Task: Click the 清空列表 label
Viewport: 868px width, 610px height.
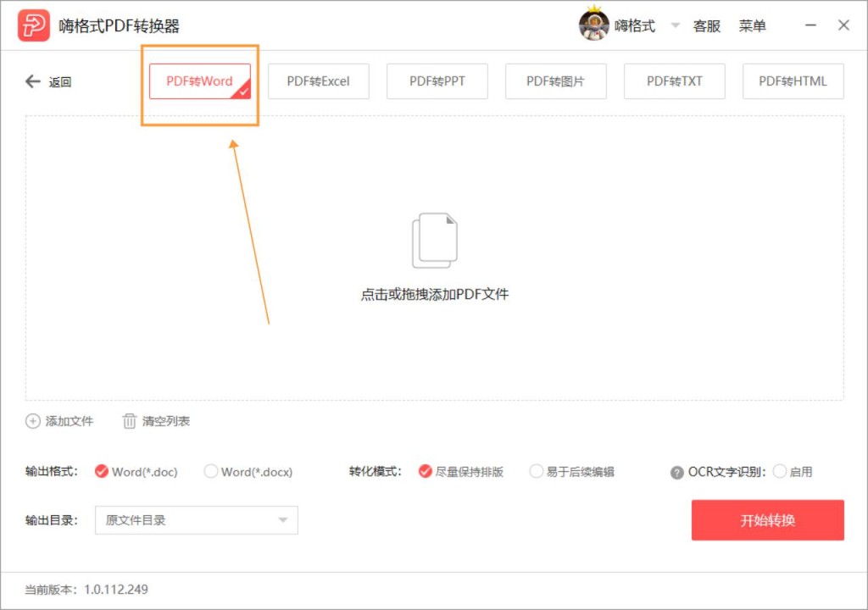Action: tap(166, 421)
